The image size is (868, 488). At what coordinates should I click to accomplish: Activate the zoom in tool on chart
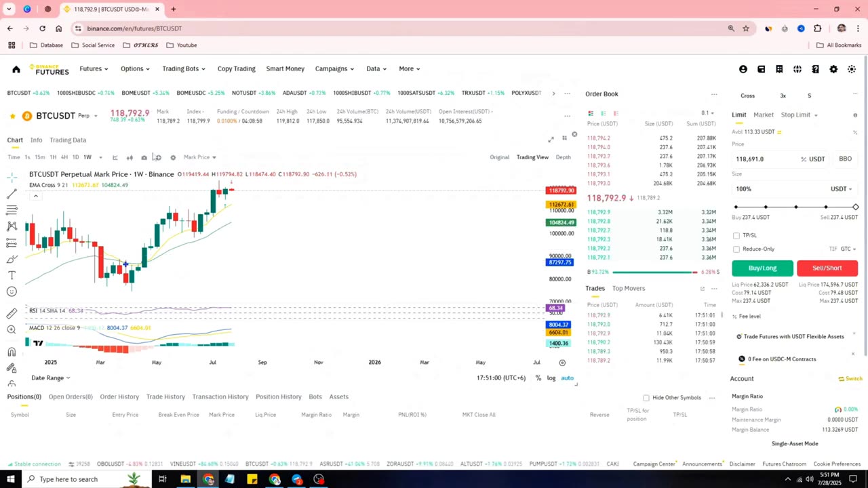click(12, 329)
